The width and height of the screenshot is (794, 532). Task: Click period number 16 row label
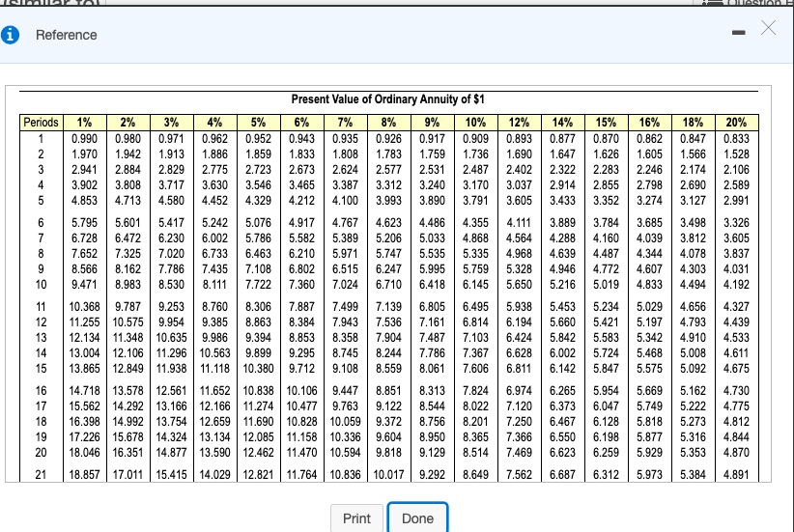[x=41, y=391]
